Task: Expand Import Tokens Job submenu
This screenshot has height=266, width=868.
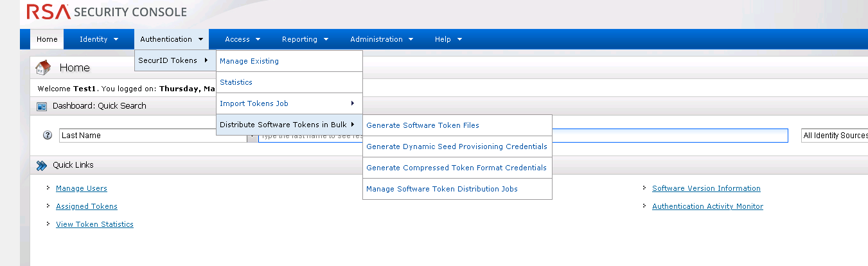Action: [287, 103]
